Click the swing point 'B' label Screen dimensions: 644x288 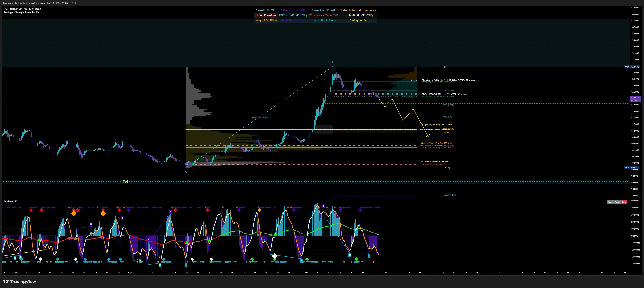click(x=333, y=62)
